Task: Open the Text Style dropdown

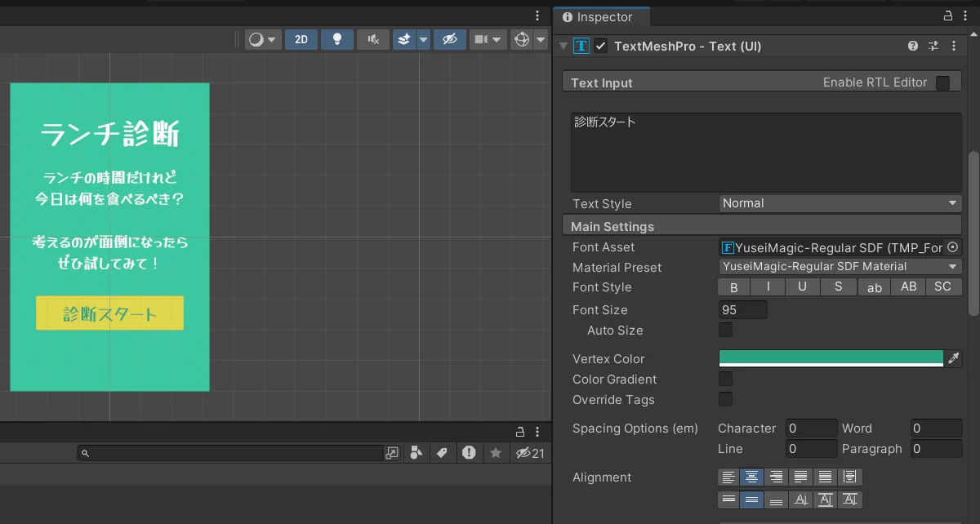Action: click(x=840, y=203)
